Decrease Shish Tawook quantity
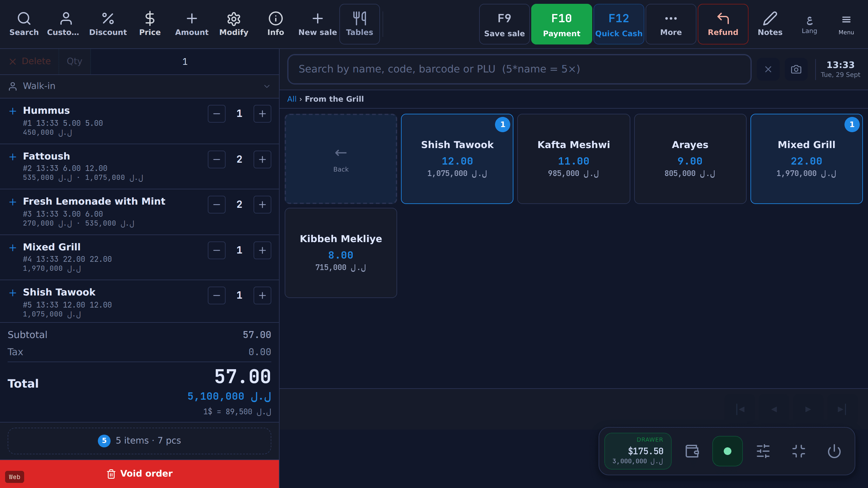Viewport: 868px width, 488px height. coord(216,295)
